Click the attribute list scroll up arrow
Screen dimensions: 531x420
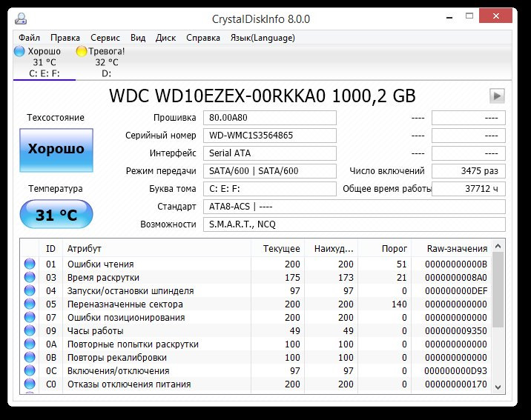coord(498,246)
